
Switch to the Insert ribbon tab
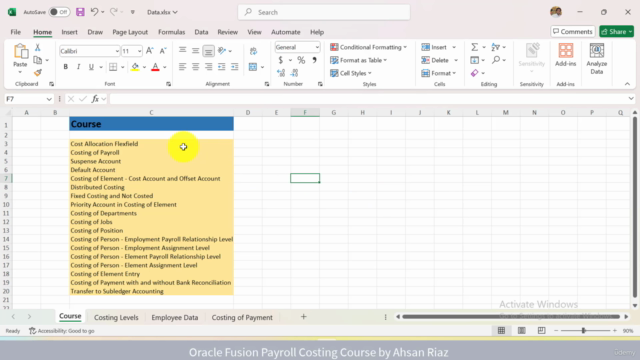coord(69,32)
